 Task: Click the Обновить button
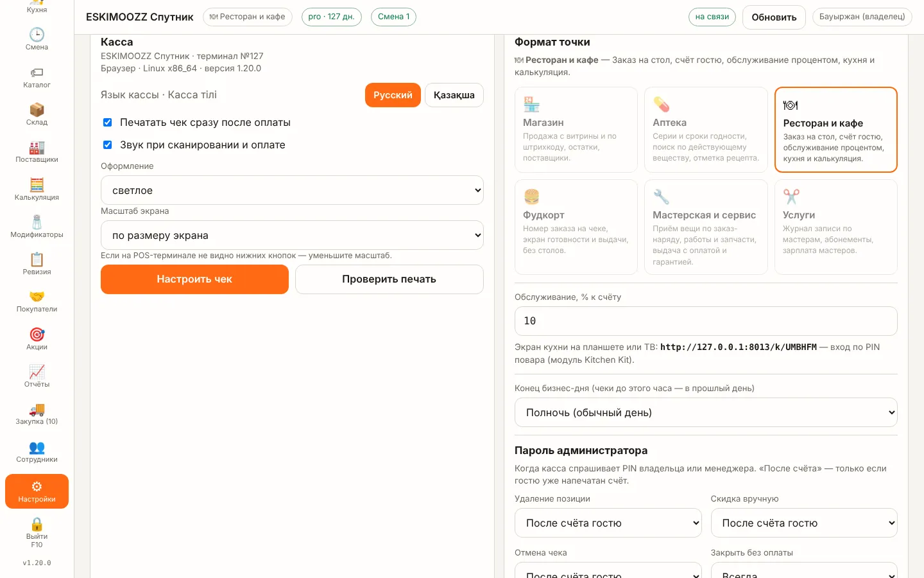pos(774,17)
